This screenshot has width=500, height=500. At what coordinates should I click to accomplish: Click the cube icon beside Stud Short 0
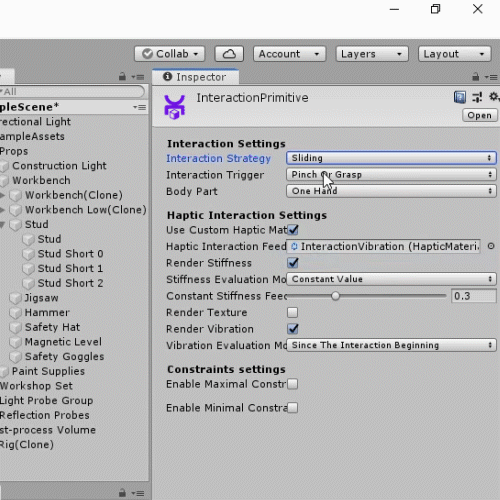pyautogui.click(x=28, y=254)
